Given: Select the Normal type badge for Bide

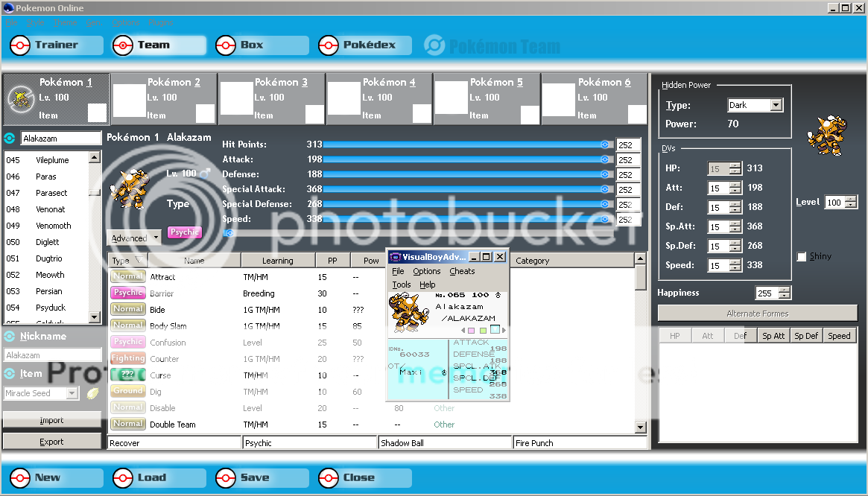Looking at the screenshot, I should tap(128, 309).
